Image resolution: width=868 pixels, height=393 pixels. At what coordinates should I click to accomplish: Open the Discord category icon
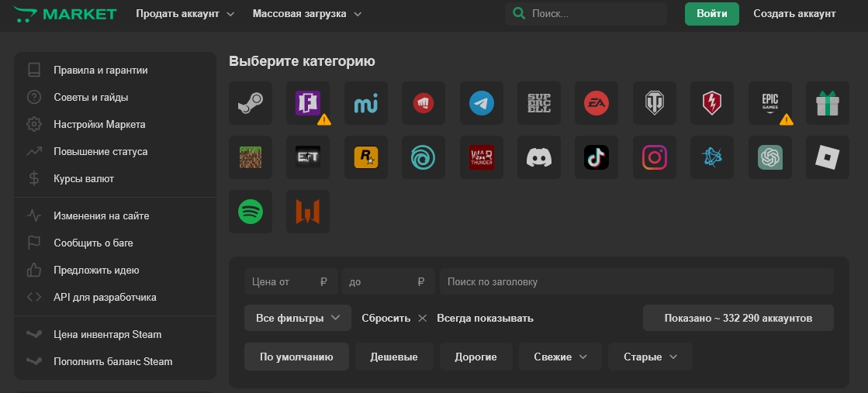tap(539, 157)
